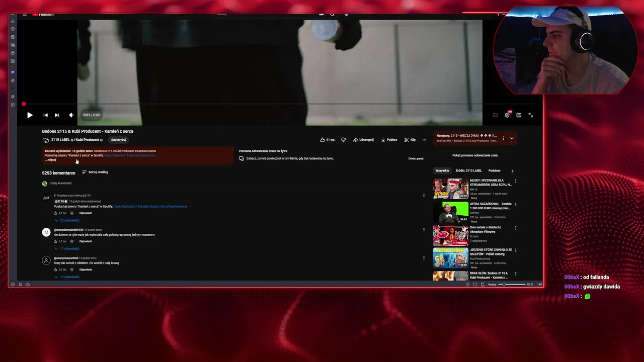Open YouTube hamburger guide menu
This screenshot has height=362, width=644.
(25, 15)
